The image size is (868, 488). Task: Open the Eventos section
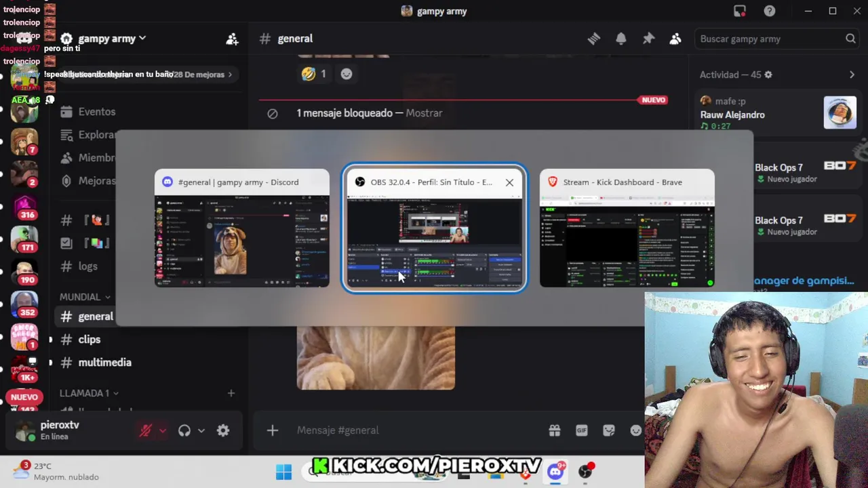[x=97, y=112]
